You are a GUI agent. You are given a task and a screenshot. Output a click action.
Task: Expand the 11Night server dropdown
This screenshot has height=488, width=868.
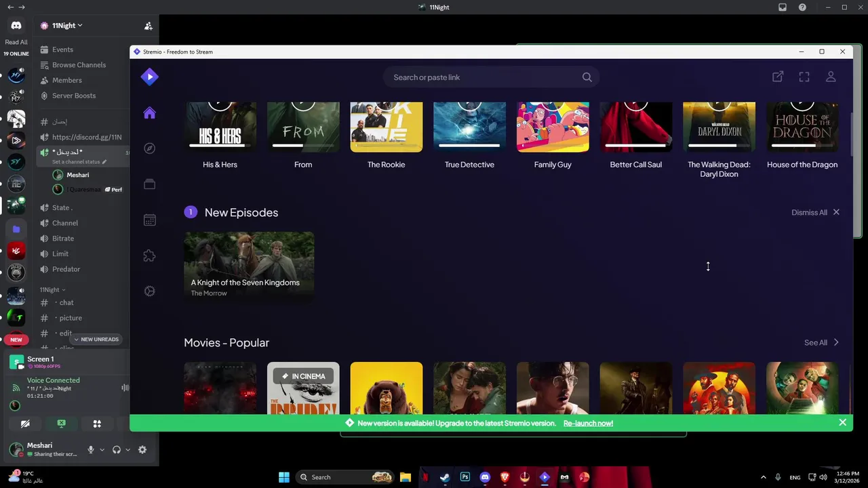(79, 26)
